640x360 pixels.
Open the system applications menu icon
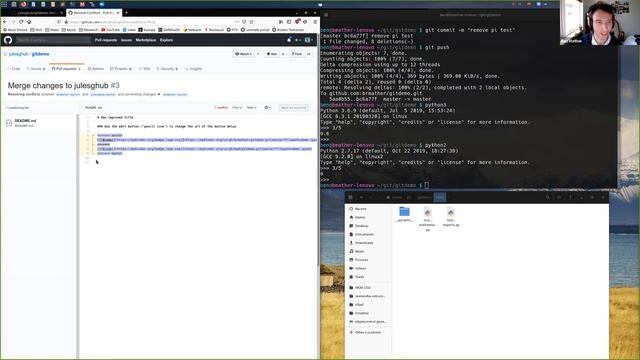4,4
